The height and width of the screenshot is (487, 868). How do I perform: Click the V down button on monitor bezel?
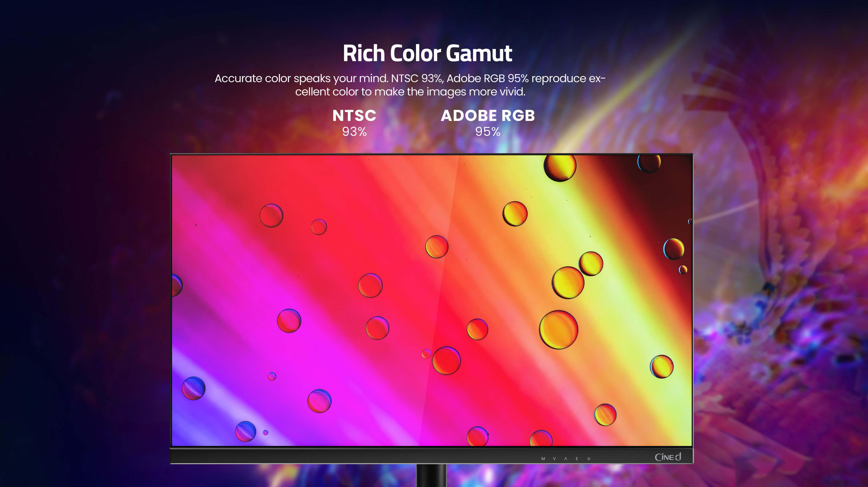point(554,459)
